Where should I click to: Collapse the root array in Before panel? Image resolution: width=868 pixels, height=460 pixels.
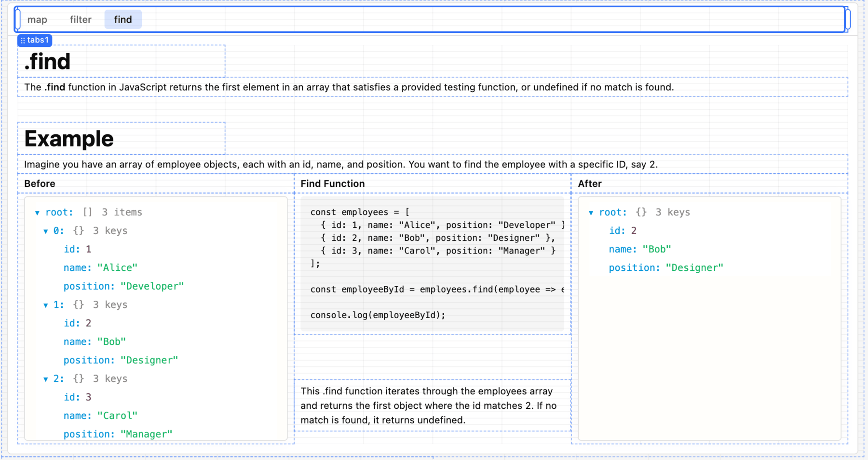pos(37,213)
